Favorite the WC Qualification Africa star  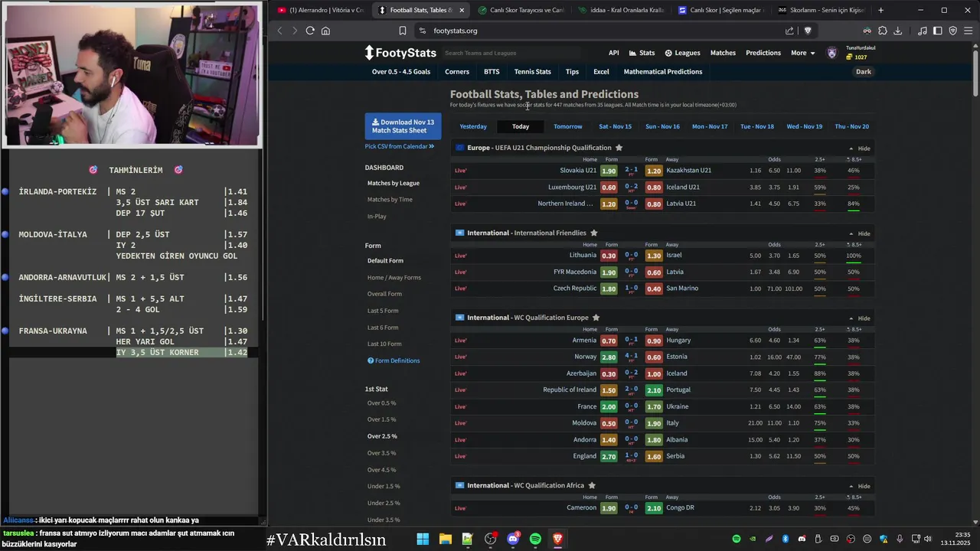591,485
